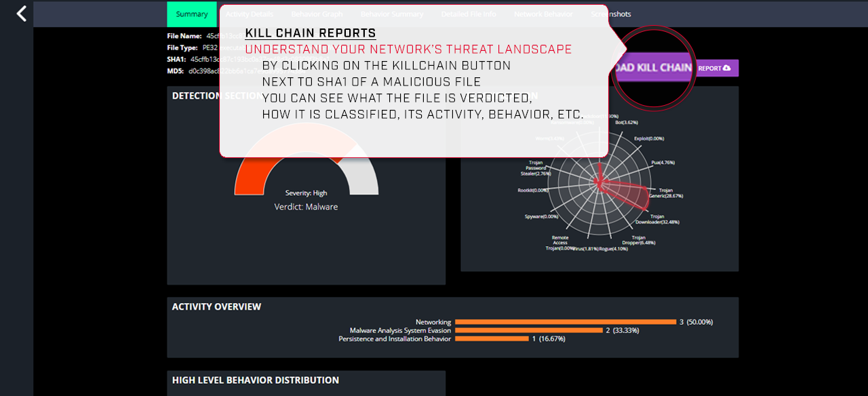This screenshot has width=868, height=396.
Task: Go back using the left arrow icon
Action: pos(22,14)
